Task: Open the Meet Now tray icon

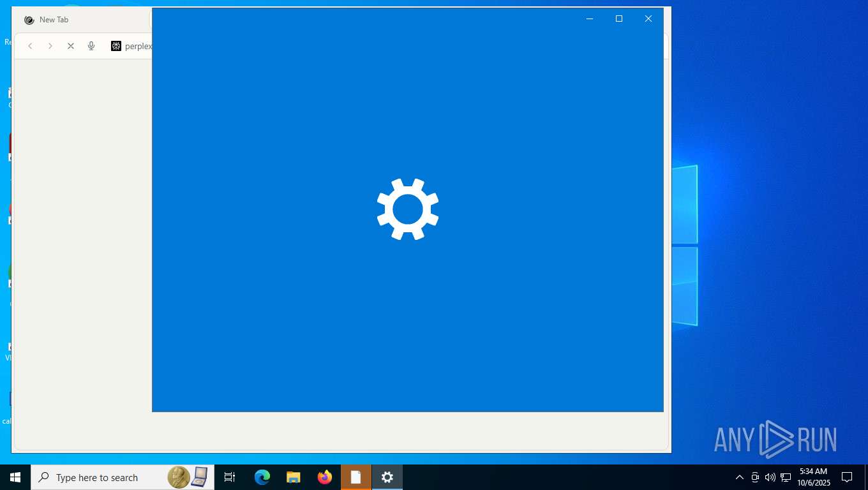Action: [755, 477]
